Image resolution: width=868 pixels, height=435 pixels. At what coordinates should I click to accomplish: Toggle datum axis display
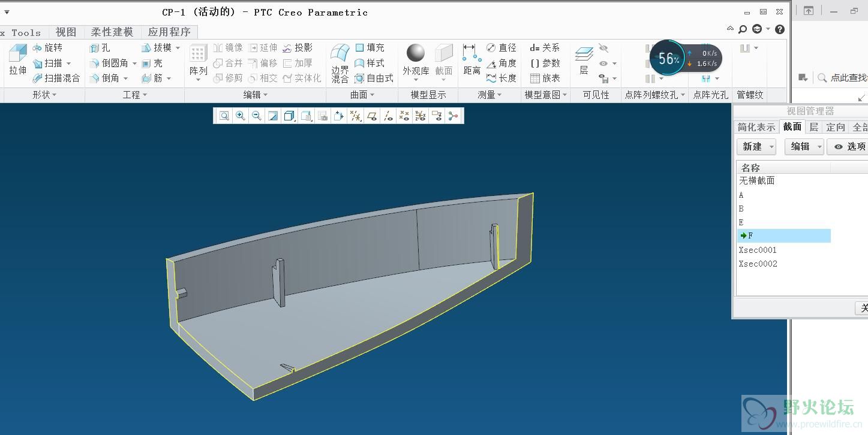tap(388, 116)
